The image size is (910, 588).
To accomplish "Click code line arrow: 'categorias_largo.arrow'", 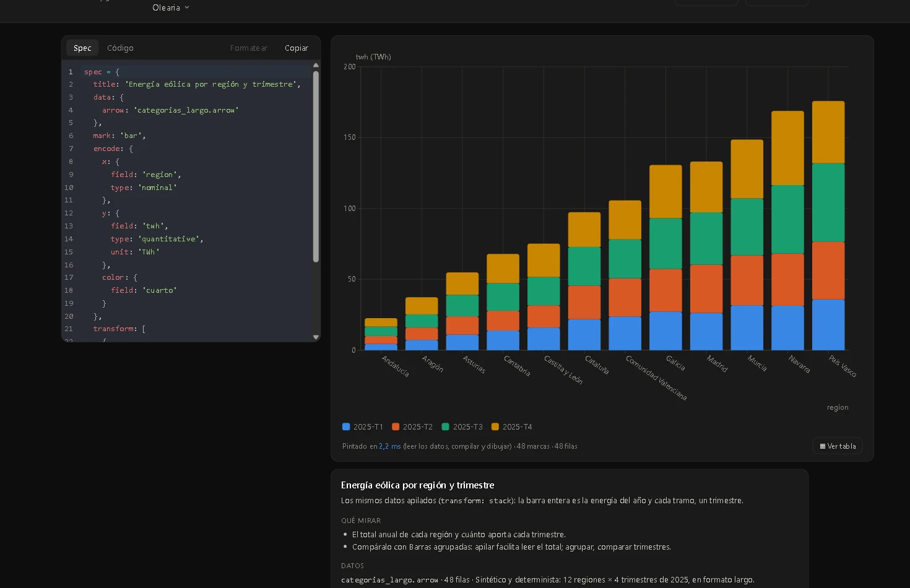I will tap(170, 110).
